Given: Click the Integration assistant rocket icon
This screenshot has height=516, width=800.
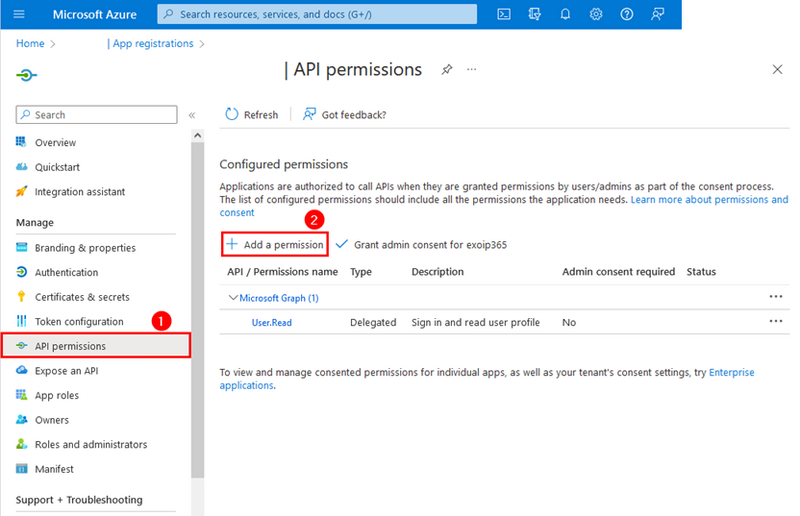Looking at the screenshot, I should pyautogui.click(x=21, y=191).
